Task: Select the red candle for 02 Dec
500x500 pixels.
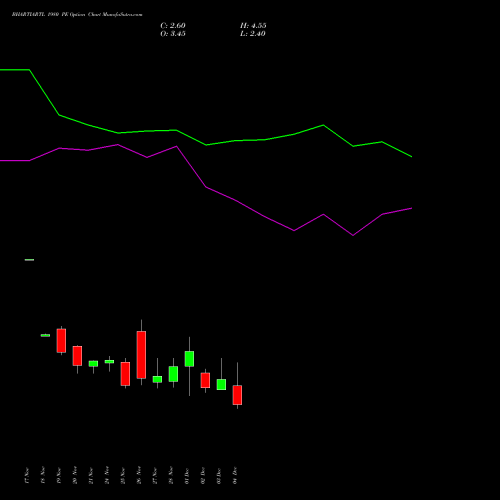Action: click(x=205, y=380)
